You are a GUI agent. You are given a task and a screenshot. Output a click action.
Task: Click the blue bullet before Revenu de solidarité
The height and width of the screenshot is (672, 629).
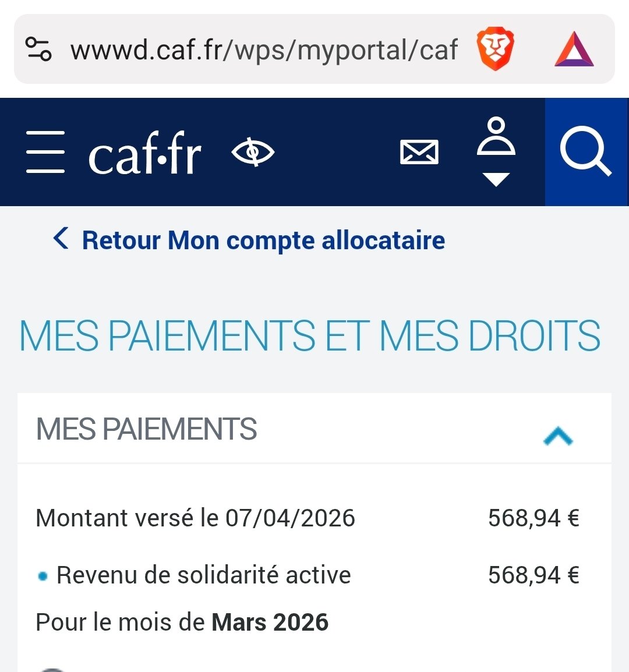tap(43, 576)
